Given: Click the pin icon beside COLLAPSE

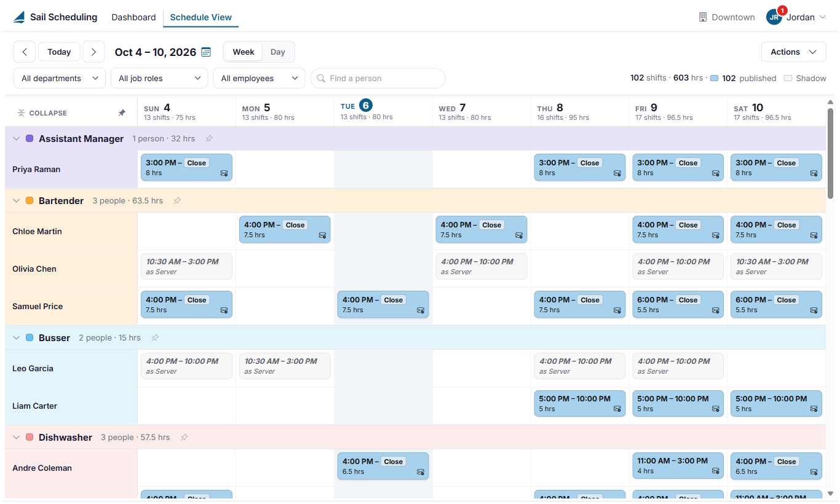Looking at the screenshot, I should pyautogui.click(x=122, y=113).
